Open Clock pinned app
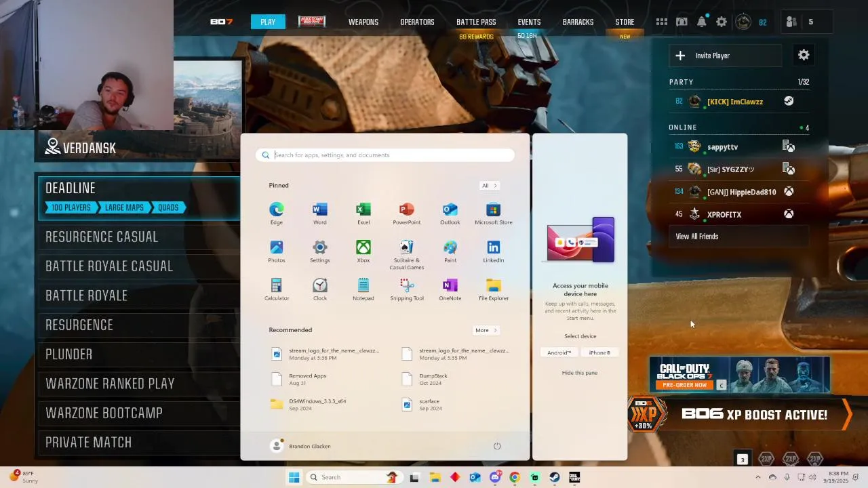The image size is (868, 488). pyautogui.click(x=320, y=289)
